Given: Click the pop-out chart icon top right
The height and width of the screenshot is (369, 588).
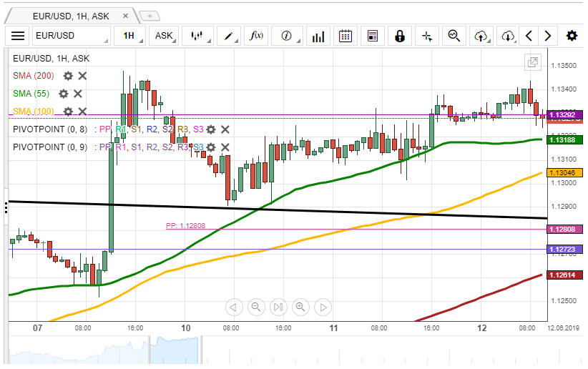Looking at the screenshot, I should coord(532,63).
